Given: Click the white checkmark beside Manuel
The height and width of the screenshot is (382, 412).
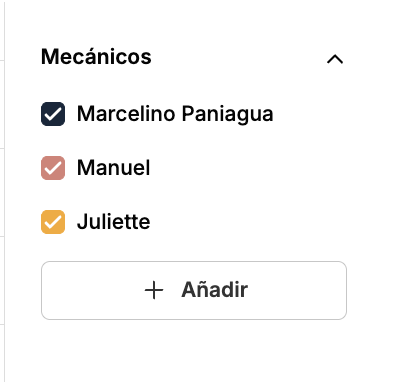Looking at the screenshot, I should coord(53,168).
